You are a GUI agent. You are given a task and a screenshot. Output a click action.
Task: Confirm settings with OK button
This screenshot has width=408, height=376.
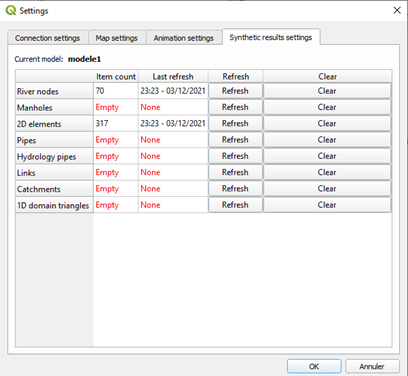pyautogui.click(x=314, y=366)
